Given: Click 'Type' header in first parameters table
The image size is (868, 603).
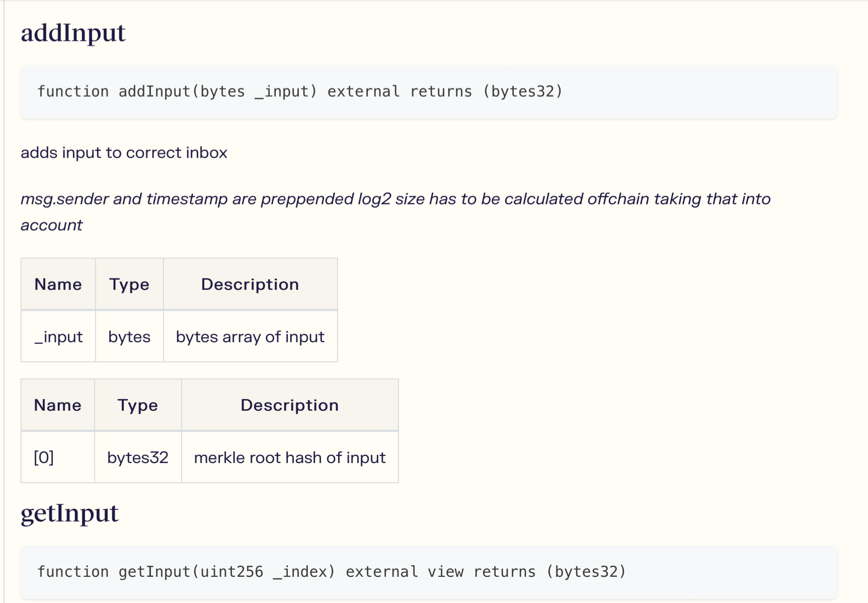Looking at the screenshot, I should coord(129,284).
